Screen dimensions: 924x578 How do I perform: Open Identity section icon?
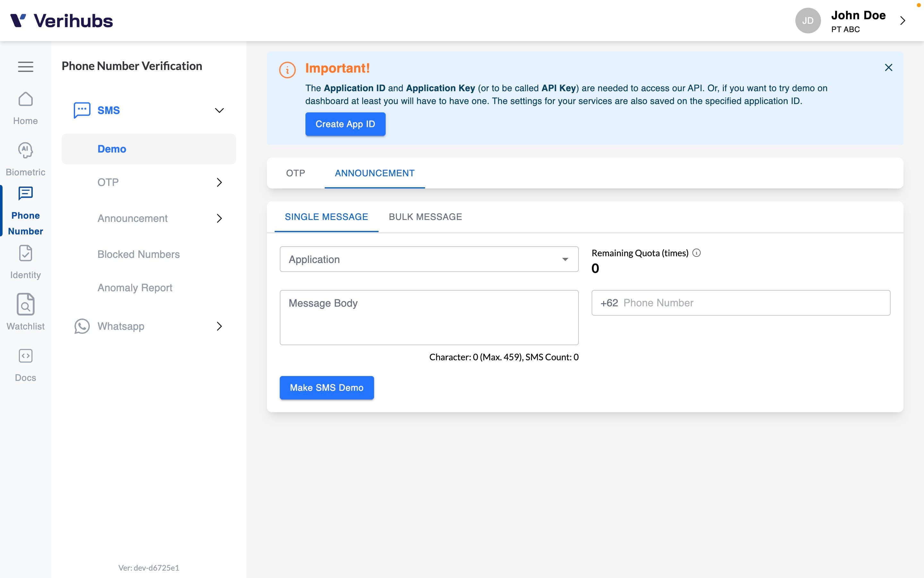tap(26, 253)
